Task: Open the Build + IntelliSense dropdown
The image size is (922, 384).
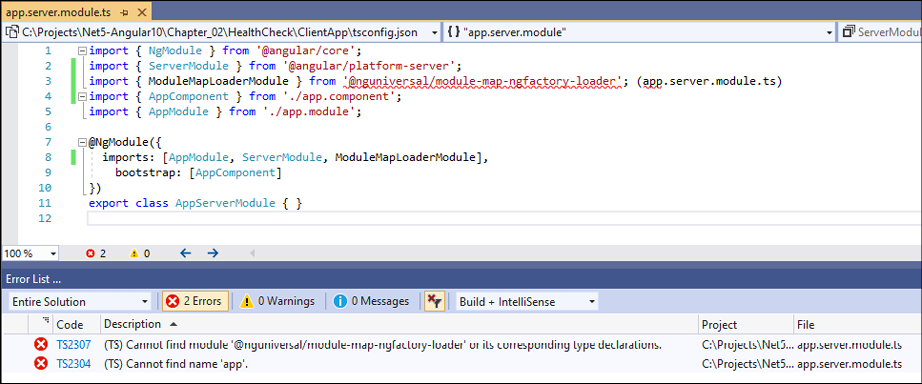Action: click(527, 302)
